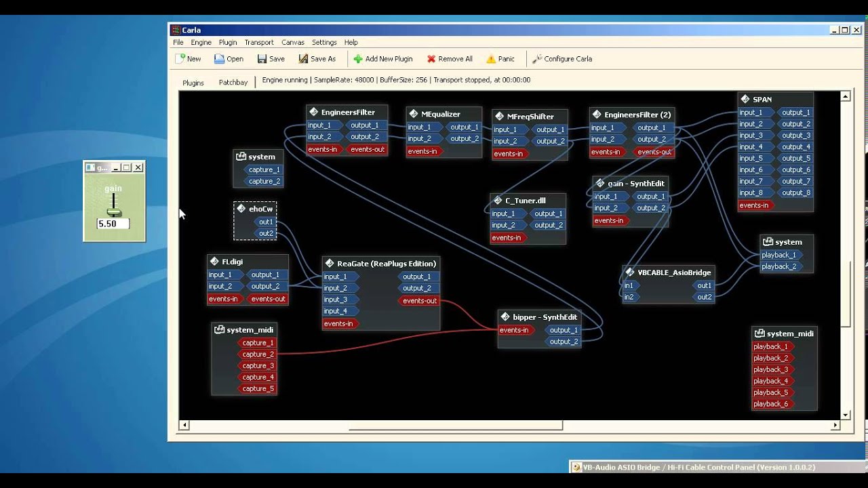Click the MFreqShifter node plugin icon
868x488 pixels.
click(x=499, y=117)
